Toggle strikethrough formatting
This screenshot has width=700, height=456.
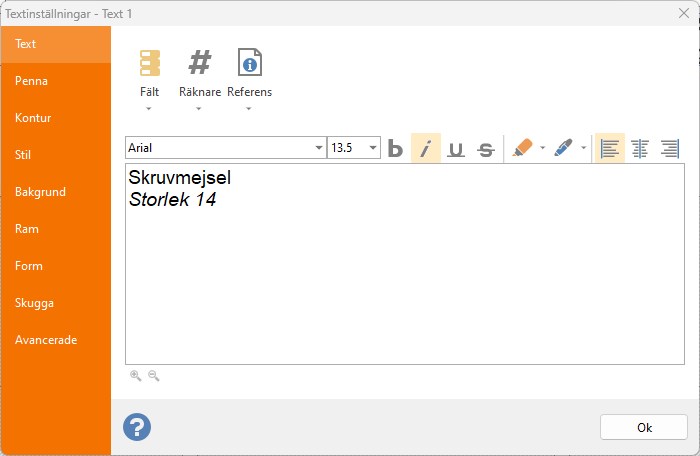[486, 149]
